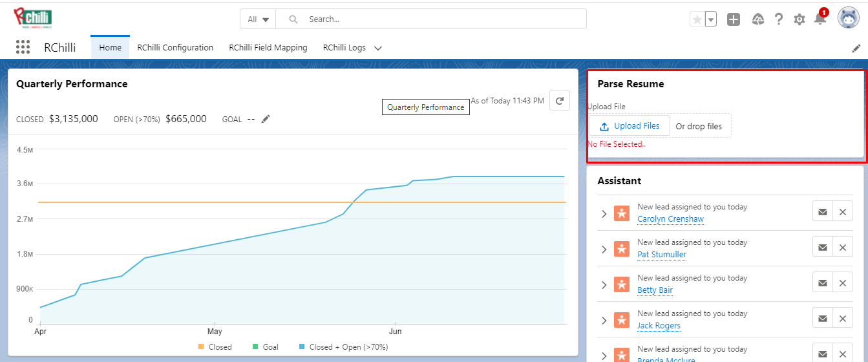The image size is (868, 362).
Task: Click the Closed + Open legend blue swatch
Action: 302,347
